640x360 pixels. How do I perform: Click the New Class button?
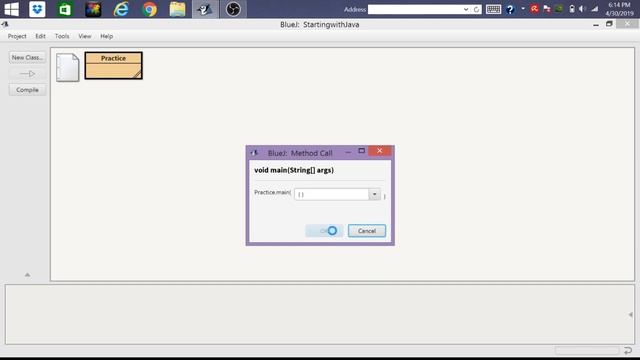[27, 58]
